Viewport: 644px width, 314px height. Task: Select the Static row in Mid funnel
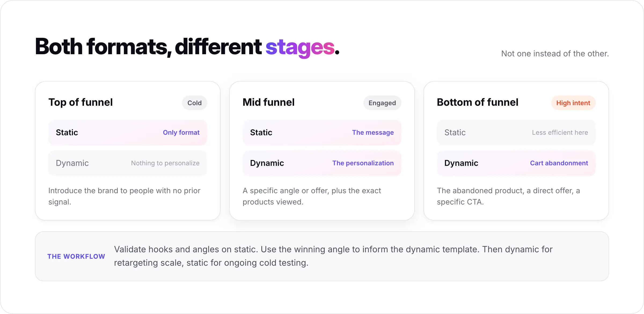point(322,133)
